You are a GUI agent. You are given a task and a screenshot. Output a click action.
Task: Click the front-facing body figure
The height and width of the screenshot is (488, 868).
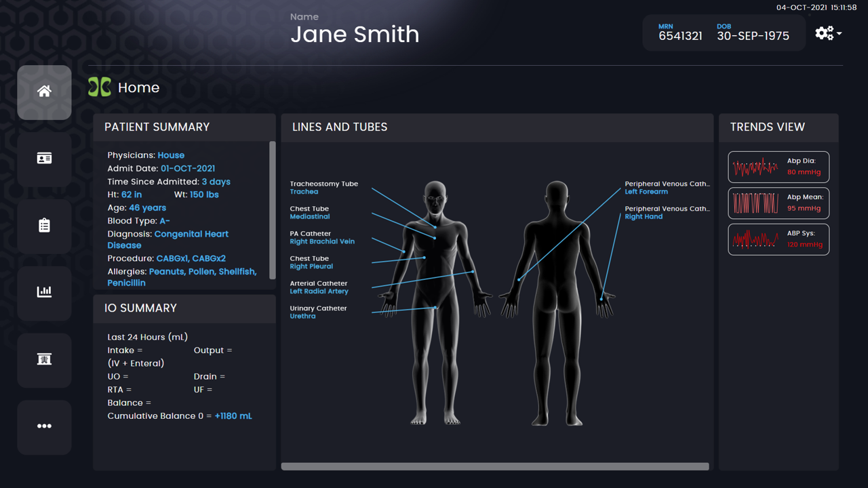coord(436,302)
